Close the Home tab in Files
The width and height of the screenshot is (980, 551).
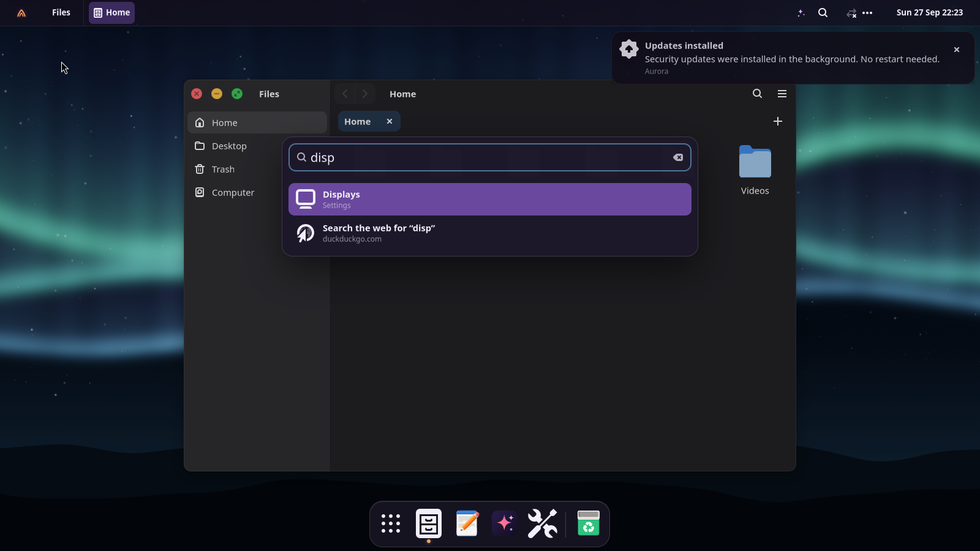pyautogui.click(x=390, y=121)
